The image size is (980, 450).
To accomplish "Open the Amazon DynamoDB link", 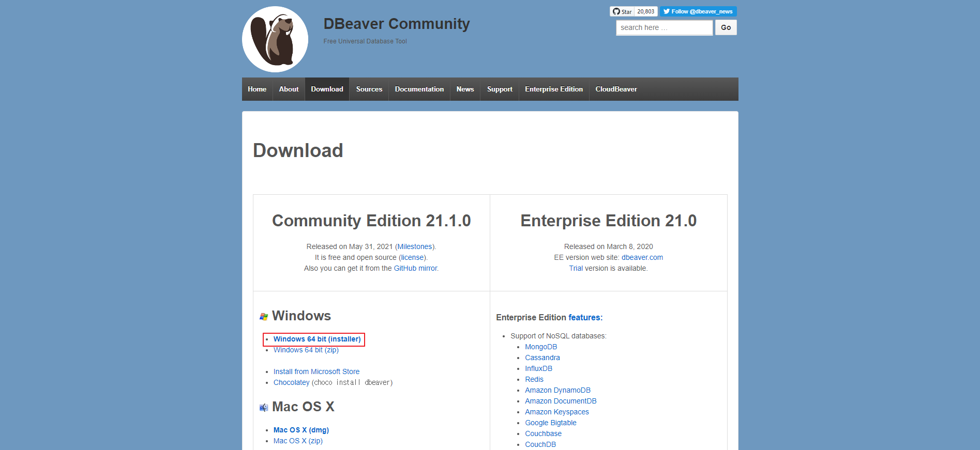I will (558, 390).
